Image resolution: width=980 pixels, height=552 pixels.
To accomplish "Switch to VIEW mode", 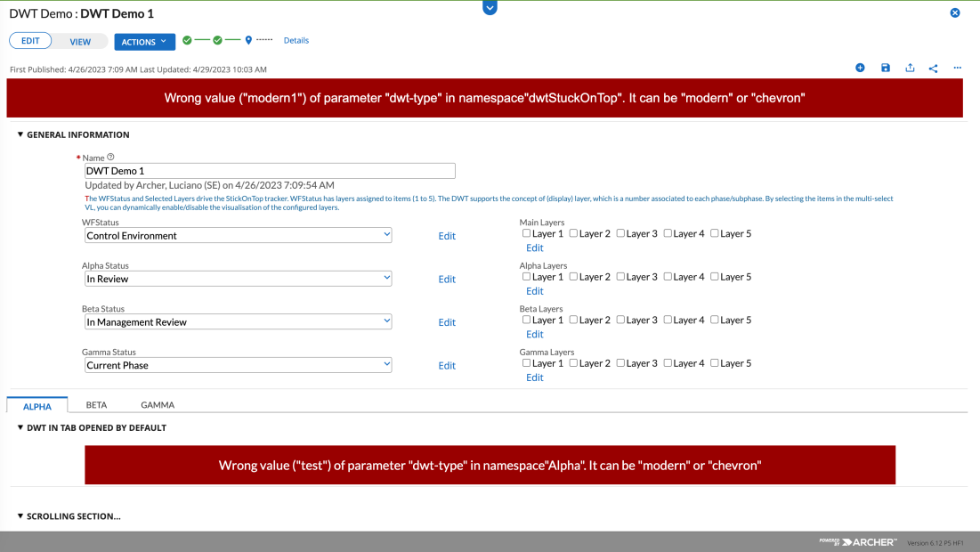I will coord(80,41).
